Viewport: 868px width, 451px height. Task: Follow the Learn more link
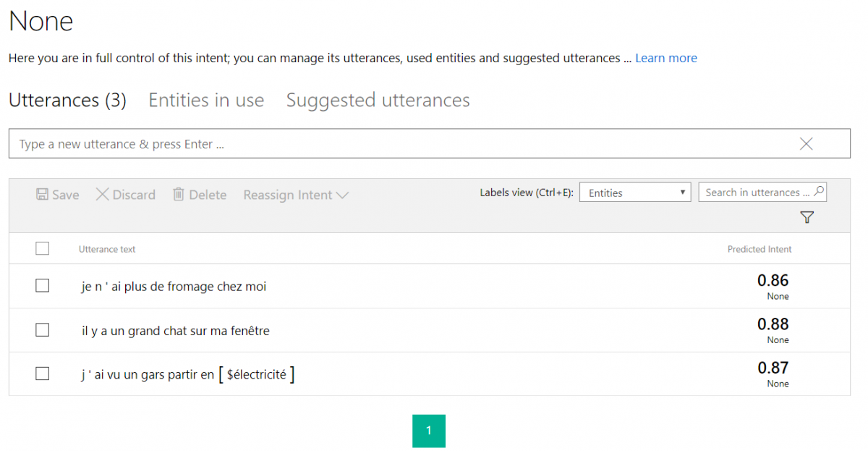pyautogui.click(x=666, y=58)
